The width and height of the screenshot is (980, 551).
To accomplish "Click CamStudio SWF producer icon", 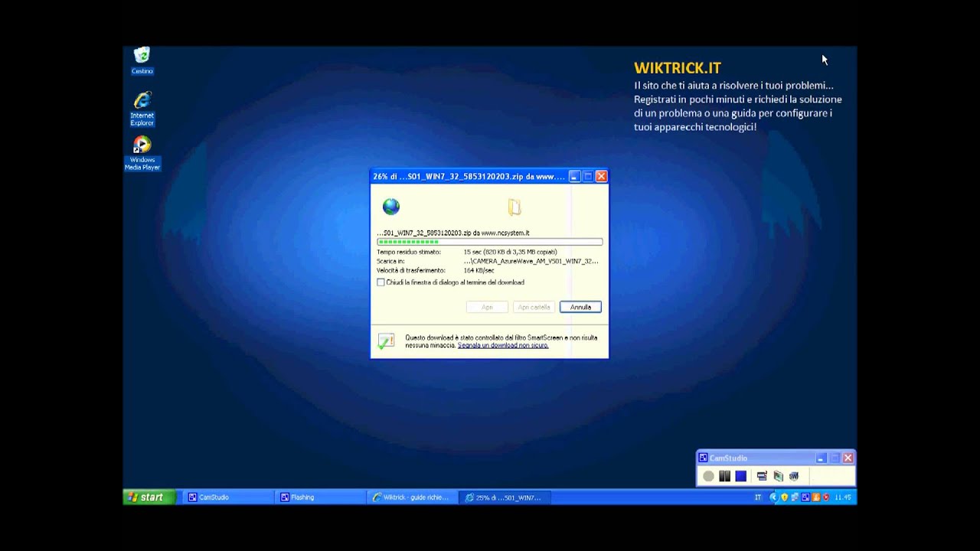I will tap(794, 476).
